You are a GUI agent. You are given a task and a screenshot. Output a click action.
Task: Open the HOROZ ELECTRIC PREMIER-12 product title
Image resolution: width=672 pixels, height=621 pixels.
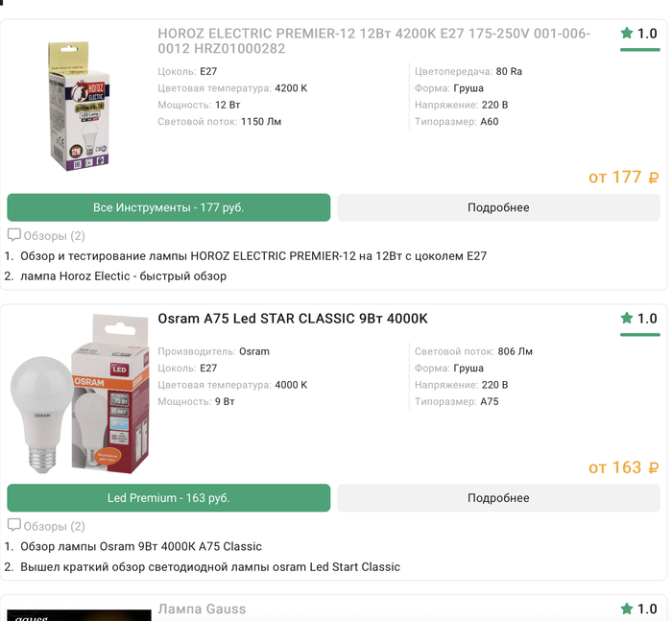coord(374,41)
